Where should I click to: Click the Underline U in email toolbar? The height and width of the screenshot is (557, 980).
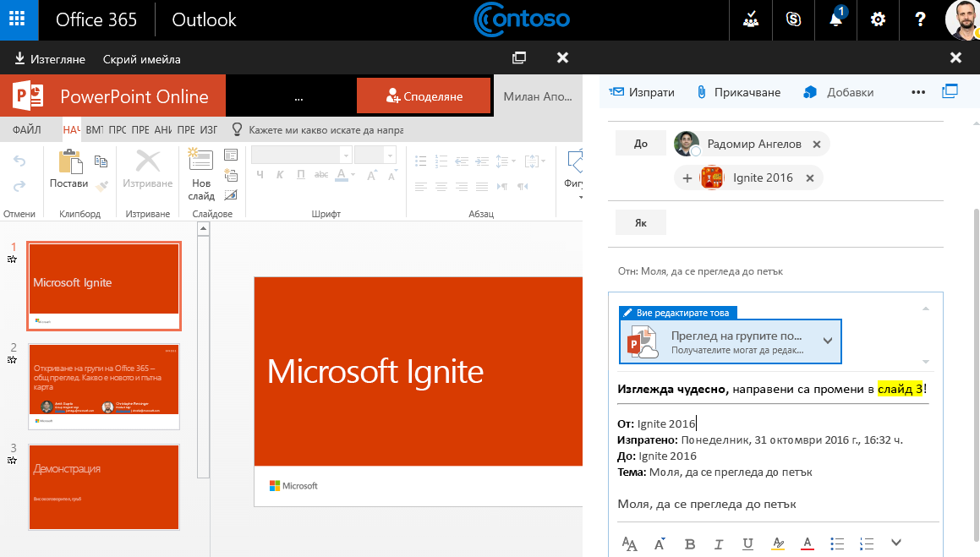(747, 543)
